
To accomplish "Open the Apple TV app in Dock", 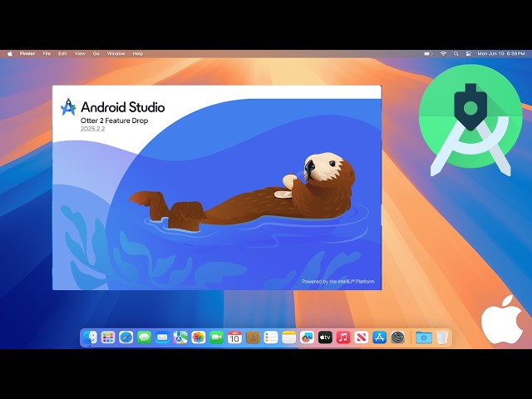I will [325, 337].
